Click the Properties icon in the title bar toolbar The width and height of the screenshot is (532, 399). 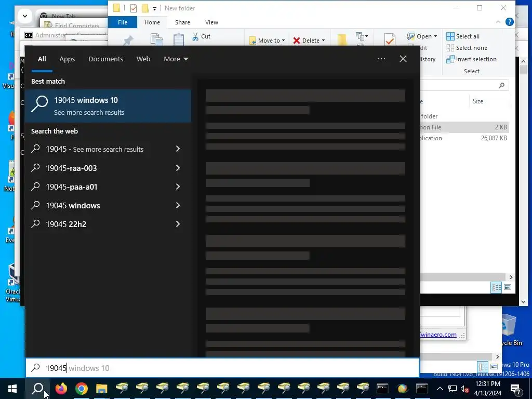134,8
